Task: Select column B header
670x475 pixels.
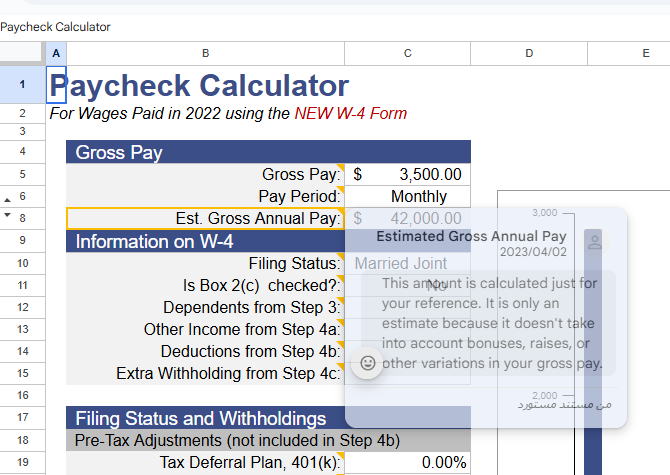Action: click(x=206, y=53)
